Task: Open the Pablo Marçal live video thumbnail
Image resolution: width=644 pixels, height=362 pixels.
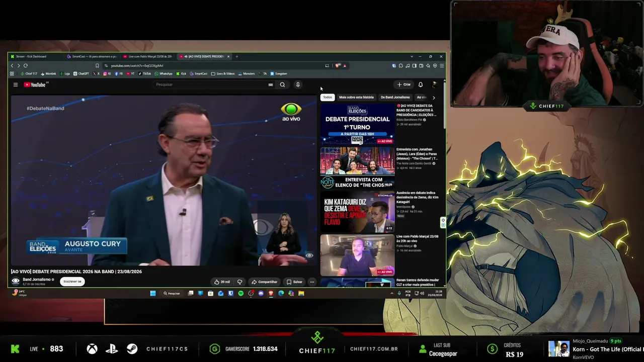Action: pyautogui.click(x=357, y=255)
